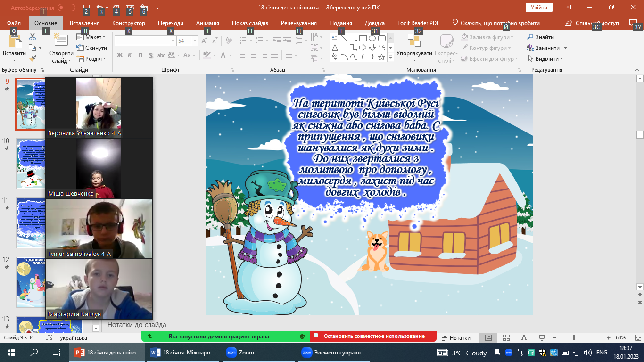
Task: Select the Format Painter brush icon
Action: coord(33,58)
